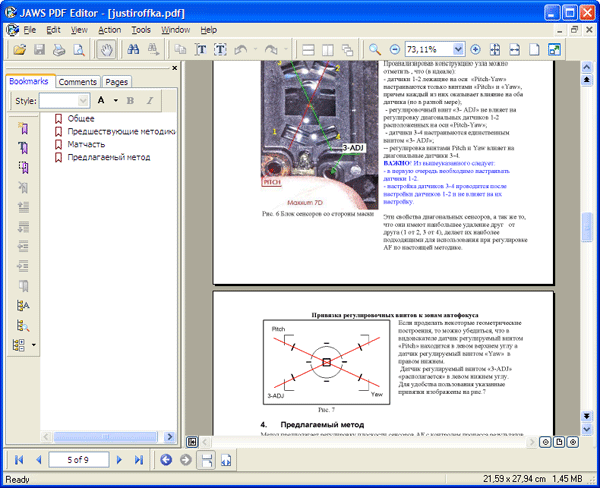Open the Help menu
This screenshot has height=488, width=600.
tap(209, 30)
